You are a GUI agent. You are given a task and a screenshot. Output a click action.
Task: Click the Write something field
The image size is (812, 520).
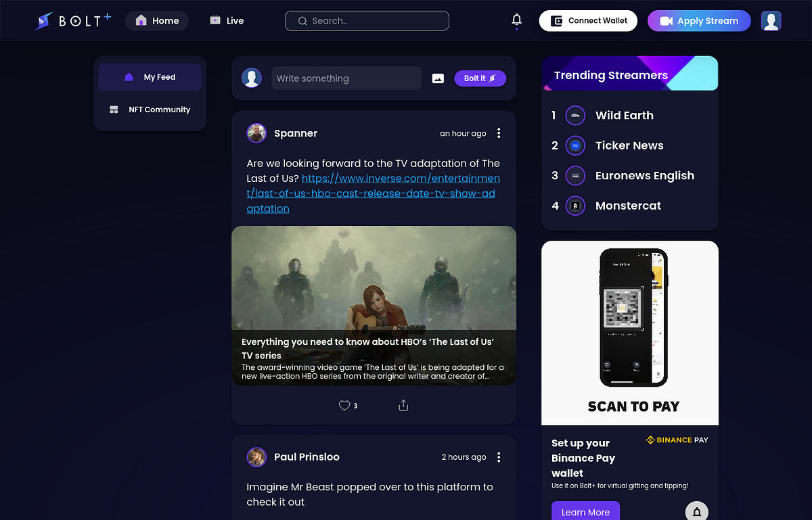pos(346,78)
